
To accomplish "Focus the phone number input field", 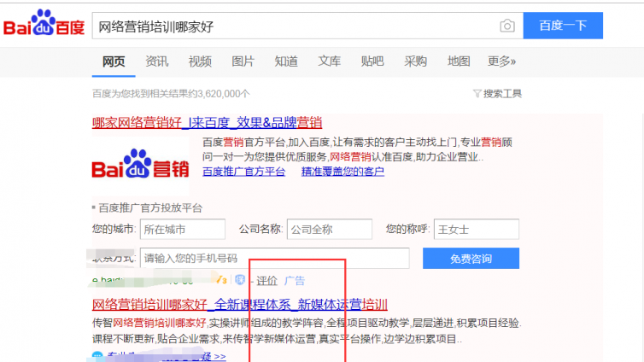I will click(275, 258).
